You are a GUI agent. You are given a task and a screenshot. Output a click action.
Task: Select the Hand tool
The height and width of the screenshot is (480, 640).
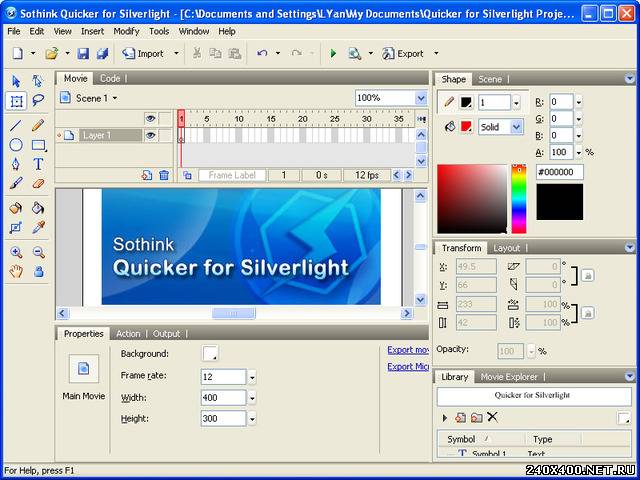[16, 271]
